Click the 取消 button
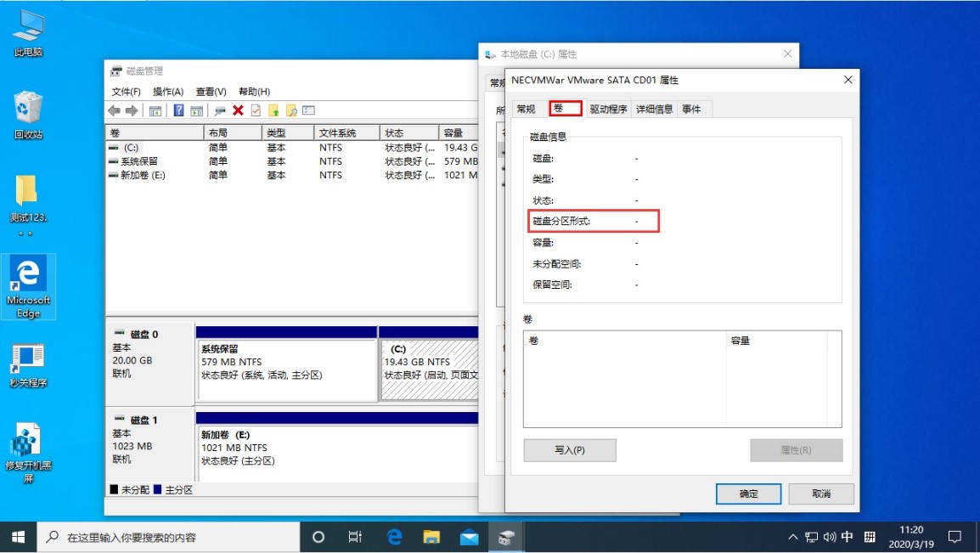 coord(821,494)
